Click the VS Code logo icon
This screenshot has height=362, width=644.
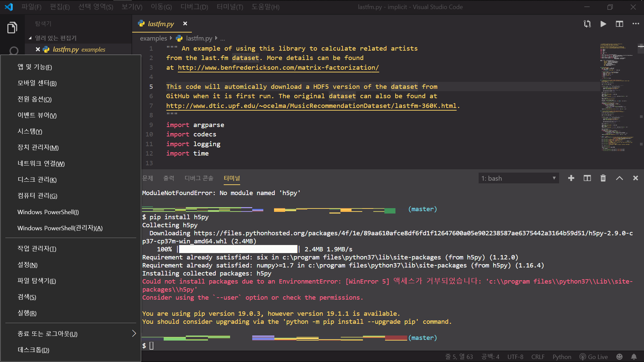(9, 7)
